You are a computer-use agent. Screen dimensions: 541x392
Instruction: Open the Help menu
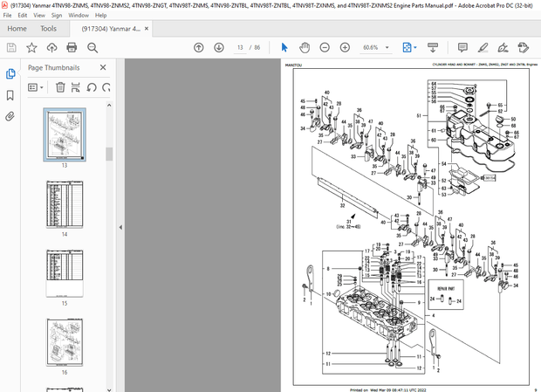click(x=100, y=15)
